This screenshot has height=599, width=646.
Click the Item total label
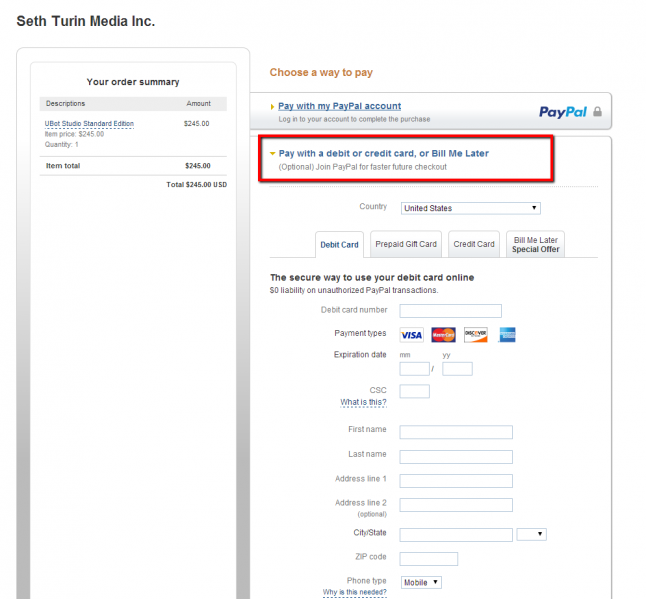pos(63,166)
